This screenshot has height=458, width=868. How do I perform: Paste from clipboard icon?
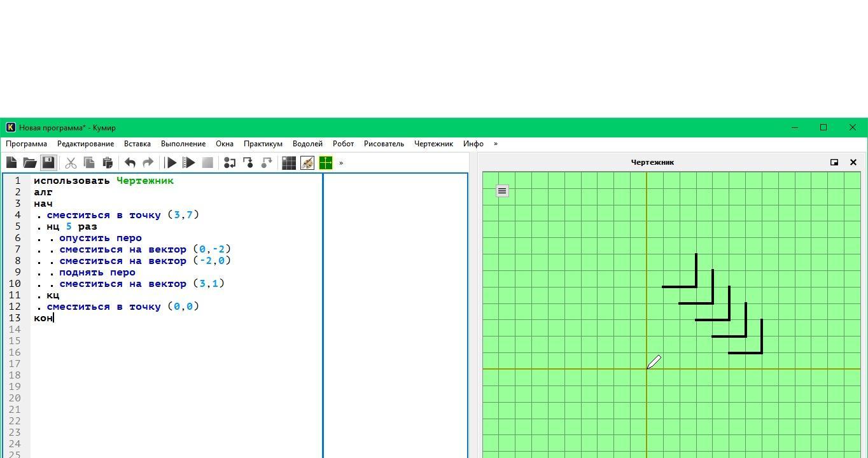[x=108, y=163]
